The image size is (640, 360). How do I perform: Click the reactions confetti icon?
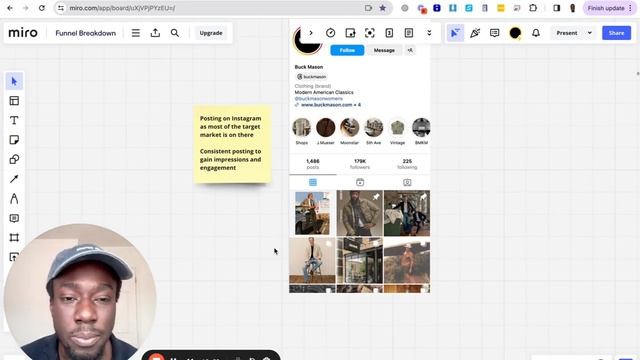click(475, 33)
